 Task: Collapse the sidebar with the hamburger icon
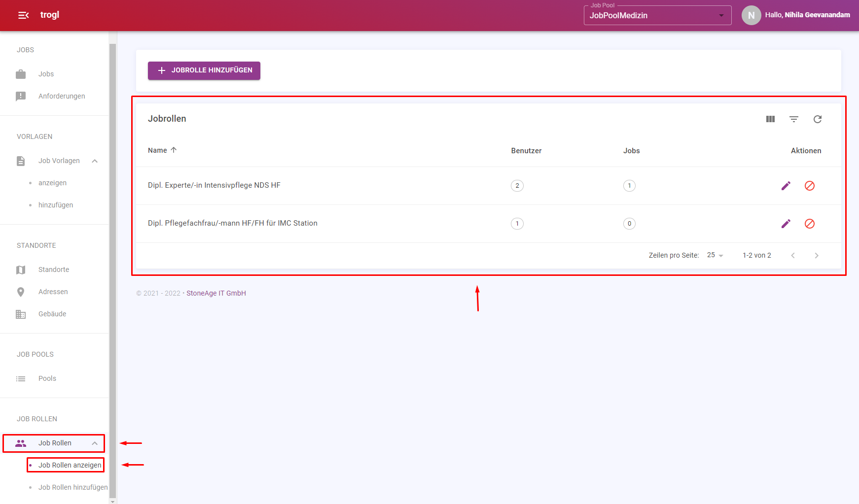click(24, 15)
